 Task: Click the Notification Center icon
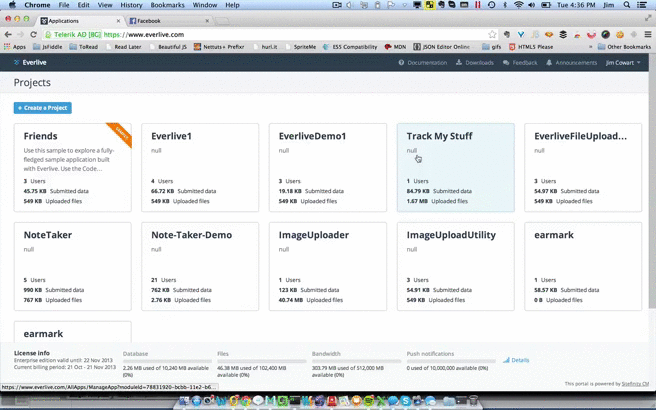(x=642, y=5)
